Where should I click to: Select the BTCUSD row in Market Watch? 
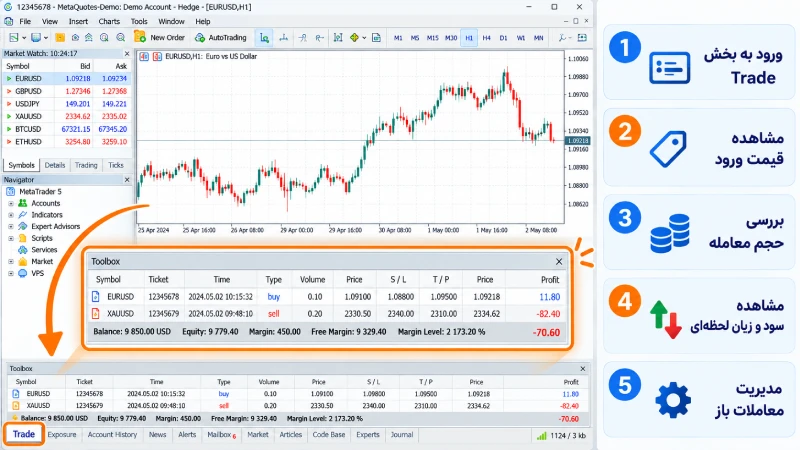(x=67, y=129)
